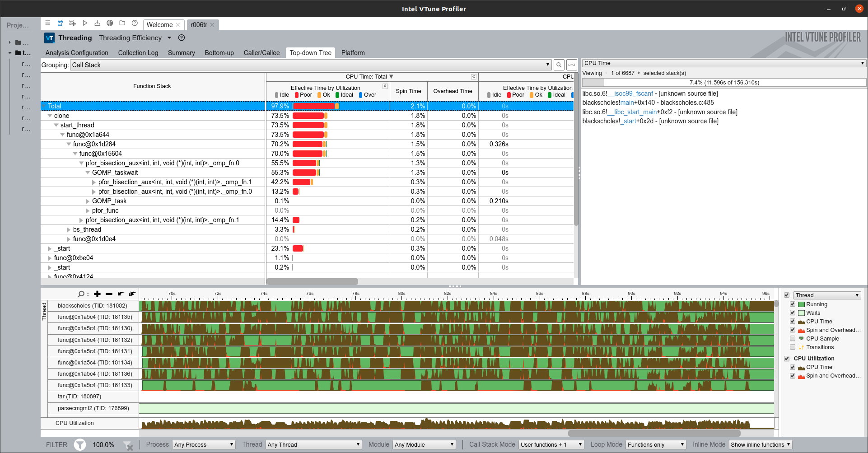This screenshot has height=453, width=868.
Task: Toggle Thread CPU Time checkbox
Action: point(793,322)
